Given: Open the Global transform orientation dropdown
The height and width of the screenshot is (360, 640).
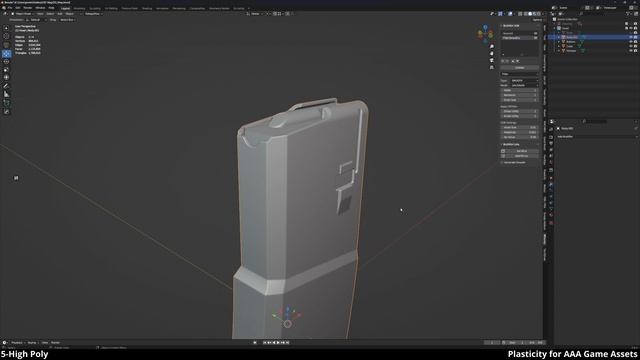Looking at the screenshot, I should point(255,14).
